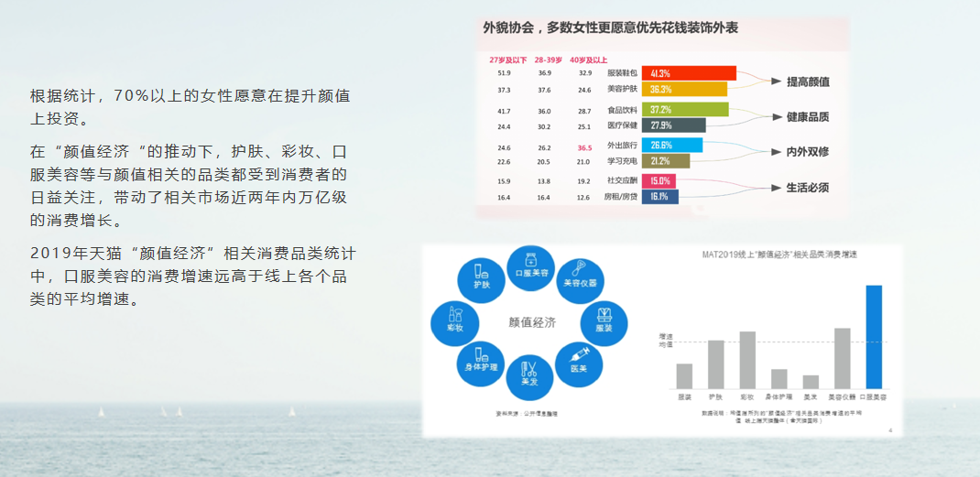This screenshot has width=980, height=477.
Task: Select the green 37.2% bar
Action: pos(685,109)
